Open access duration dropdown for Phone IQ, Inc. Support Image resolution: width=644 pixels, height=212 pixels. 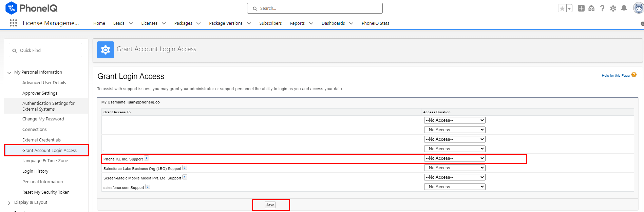click(455, 158)
